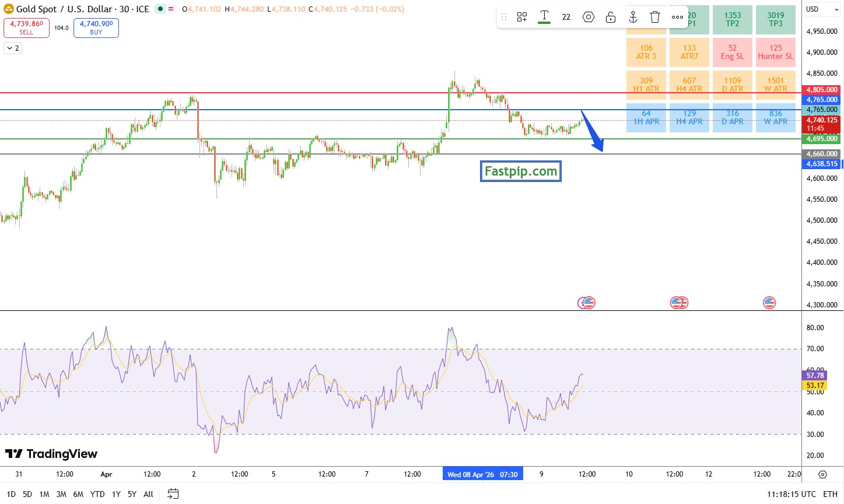
Task: Expand the collapsed indicators legend showing 2
Action: [13, 48]
